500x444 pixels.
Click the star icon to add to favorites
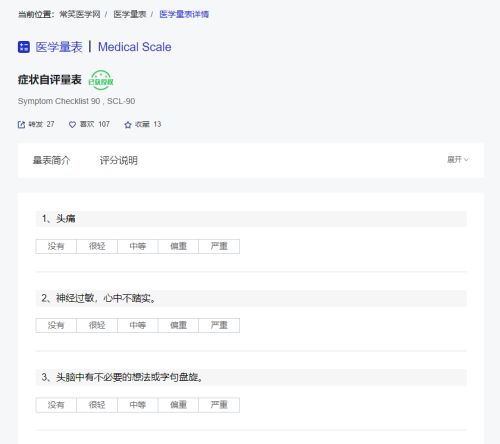point(128,125)
